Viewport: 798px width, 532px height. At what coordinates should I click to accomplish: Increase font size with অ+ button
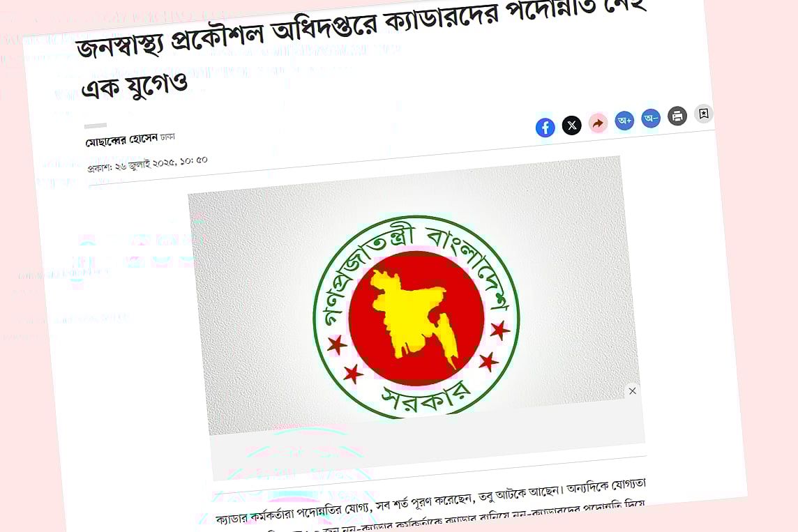624,121
